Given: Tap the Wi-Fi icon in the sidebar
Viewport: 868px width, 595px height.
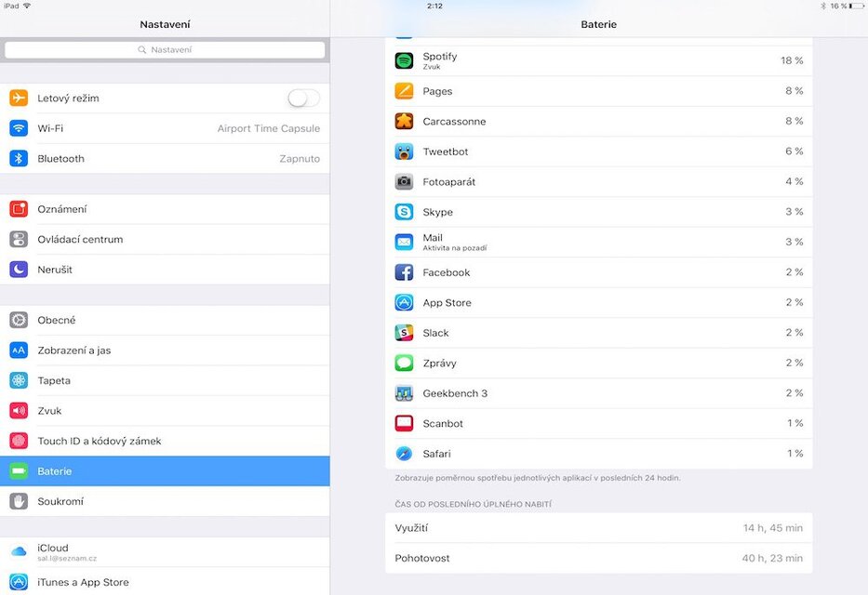Looking at the screenshot, I should point(20,127).
